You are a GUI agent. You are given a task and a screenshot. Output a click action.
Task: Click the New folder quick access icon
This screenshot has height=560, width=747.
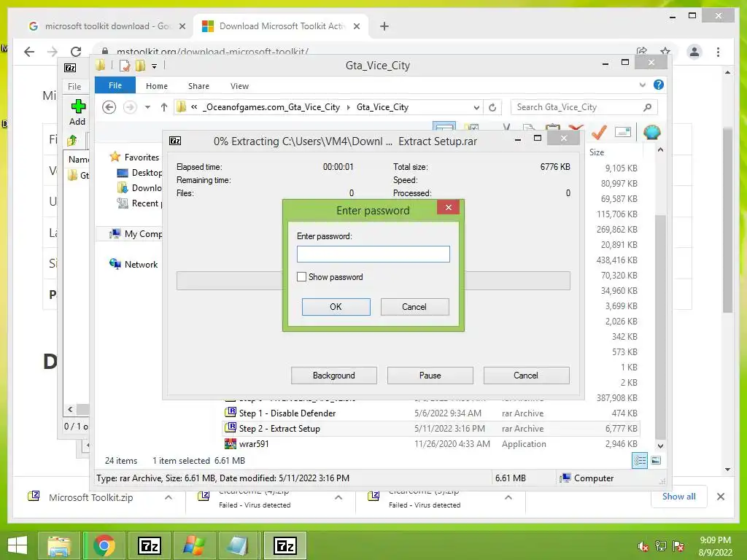141,66
